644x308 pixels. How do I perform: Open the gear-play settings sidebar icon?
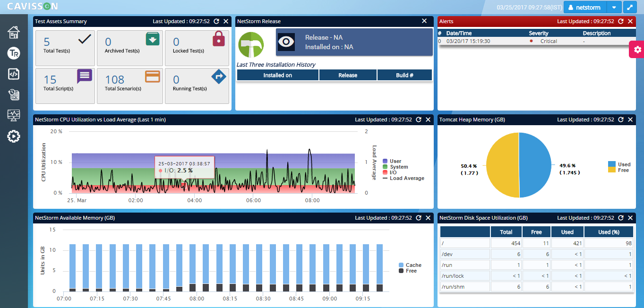14,137
